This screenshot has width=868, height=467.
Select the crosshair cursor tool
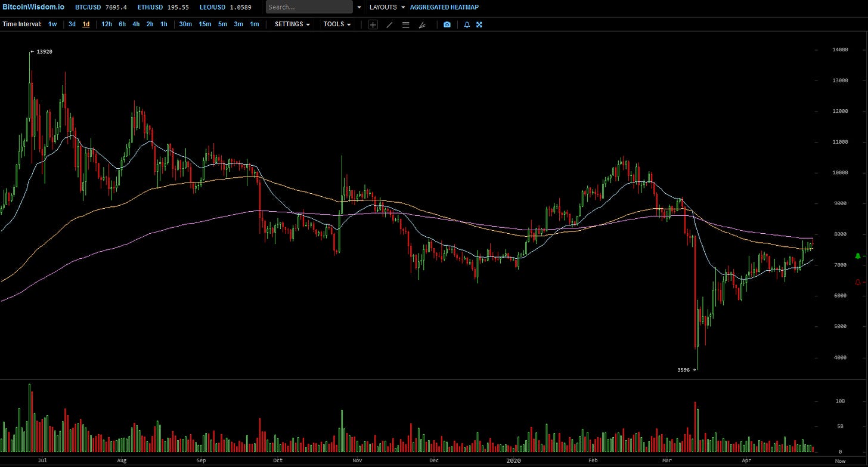(373, 24)
